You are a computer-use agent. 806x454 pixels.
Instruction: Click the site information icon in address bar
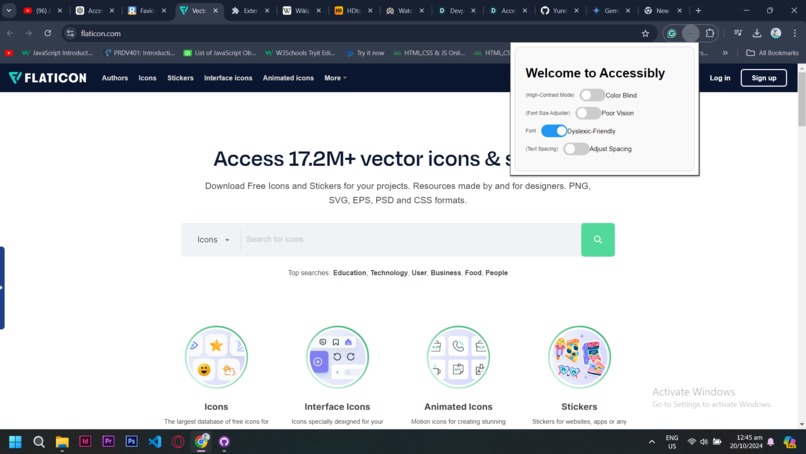pyautogui.click(x=70, y=33)
